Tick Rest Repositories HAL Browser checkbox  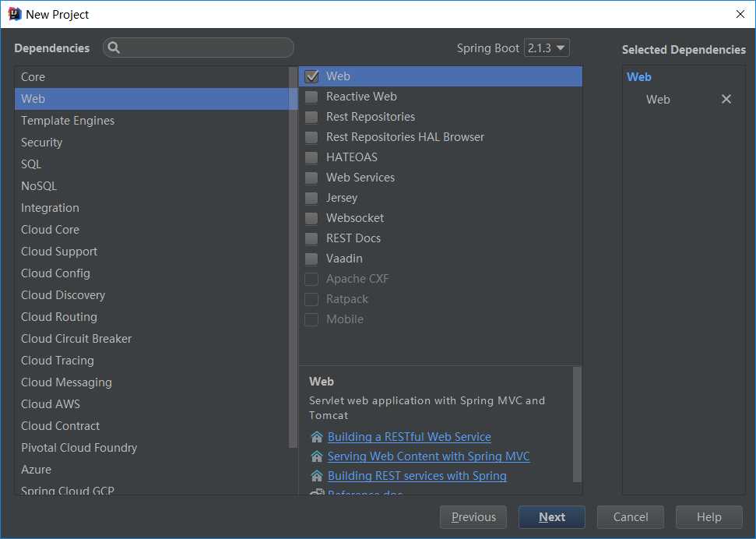click(x=312, y=137)
